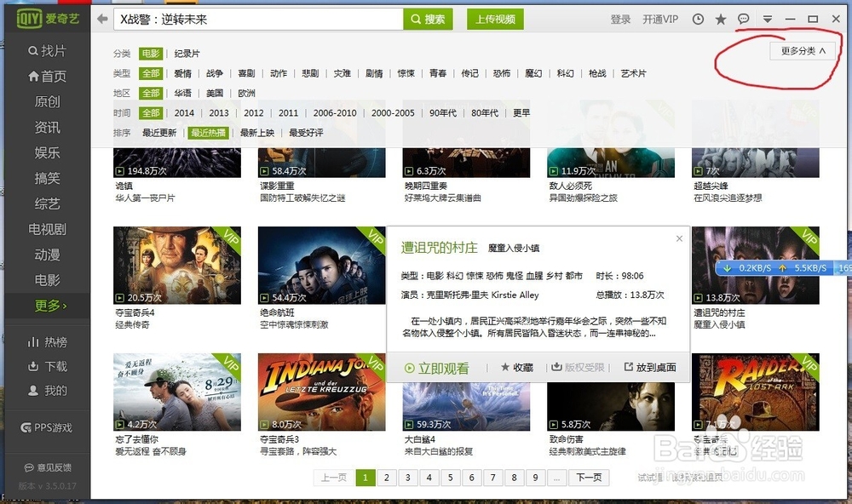Open the main menu via chevron icon
Screen dimensions: 852x504
[766, 19]
